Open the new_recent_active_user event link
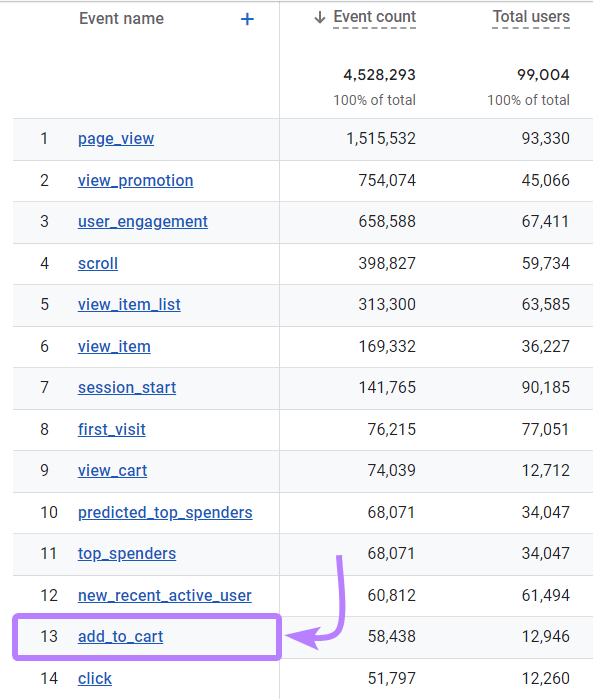This screenshot has height=699, width=593. 165,595
